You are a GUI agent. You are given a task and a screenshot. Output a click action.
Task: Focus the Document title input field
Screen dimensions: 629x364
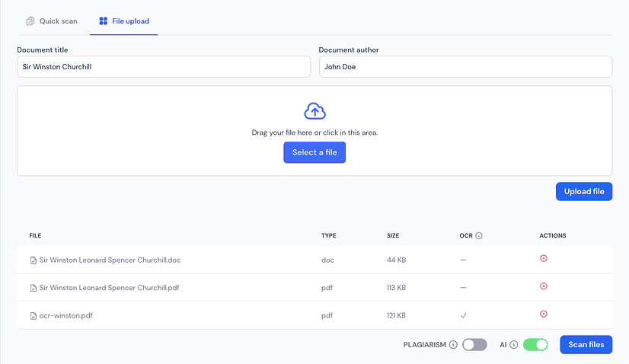tap(164, 67)
